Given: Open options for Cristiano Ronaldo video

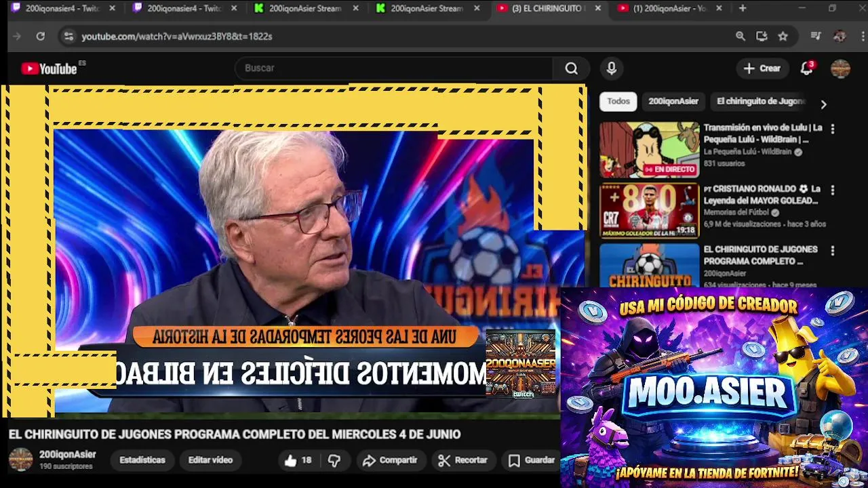Looking at the screenshot, I should tap(833, 190).
